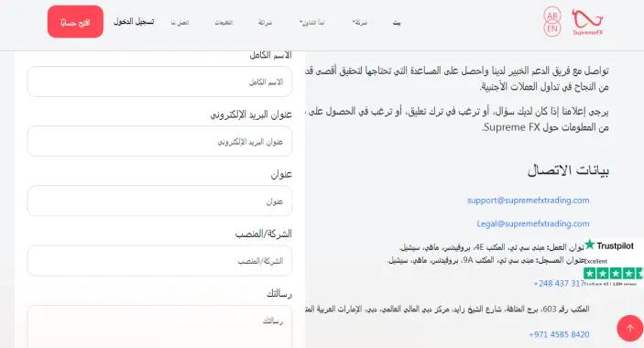
Task: Open the شراكة (Partnership) menu item
Action: click(265, 23)
